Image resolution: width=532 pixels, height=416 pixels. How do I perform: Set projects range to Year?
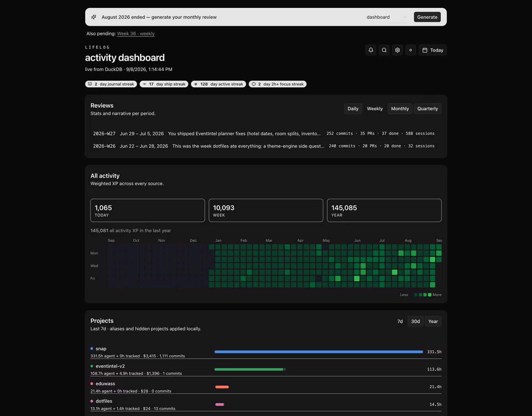pos(433,321)
